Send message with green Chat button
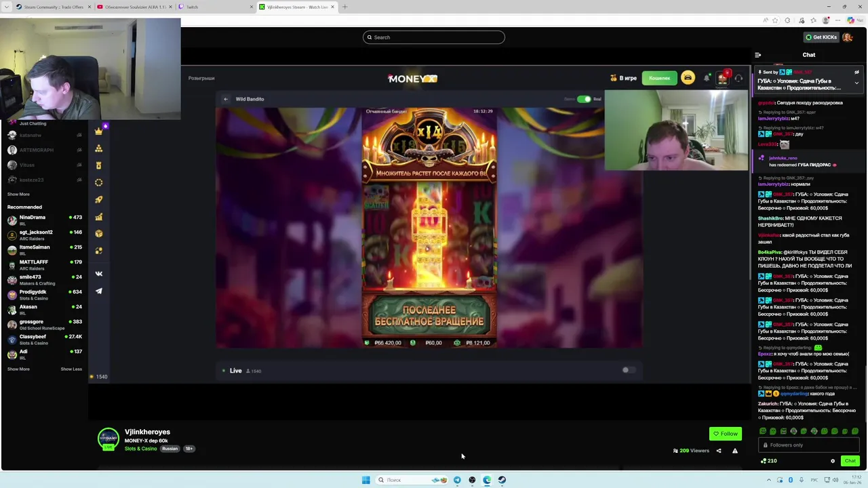 point(850,461)
